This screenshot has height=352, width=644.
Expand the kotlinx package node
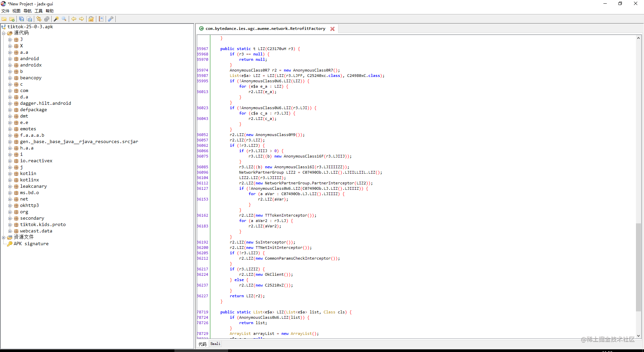tap(10, 180)
